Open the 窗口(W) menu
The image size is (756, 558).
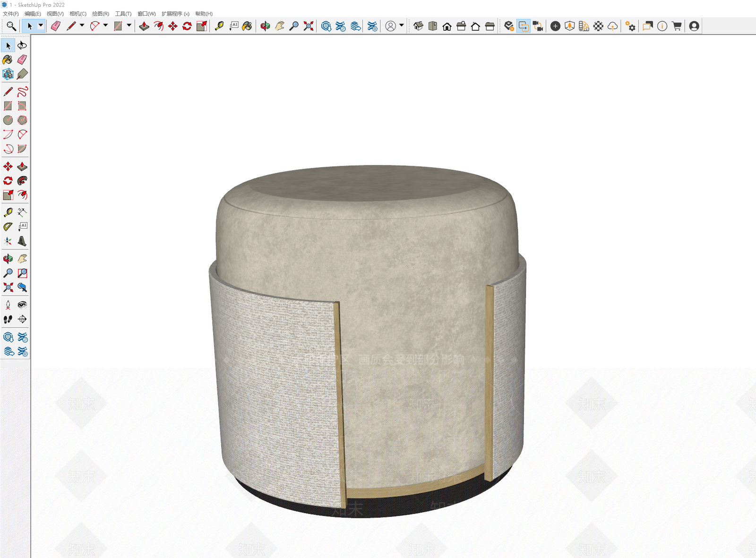(x=146, y=14)
